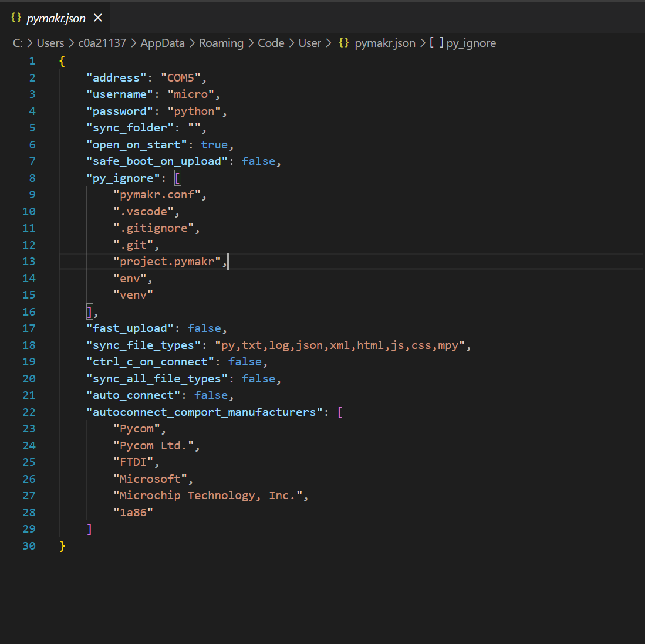Open the py_ignore symbol breadcrumb
The height and width of the screenshot is (644, 645).
point(471,43)
